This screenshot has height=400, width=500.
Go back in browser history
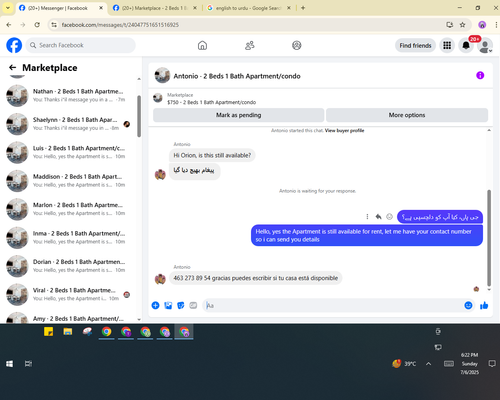click(9, 25)
